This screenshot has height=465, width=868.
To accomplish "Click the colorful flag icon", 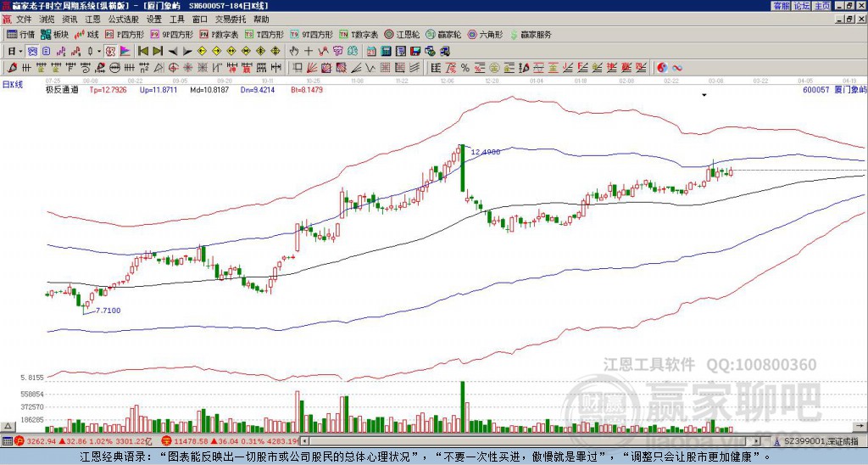I will (125, 52).
